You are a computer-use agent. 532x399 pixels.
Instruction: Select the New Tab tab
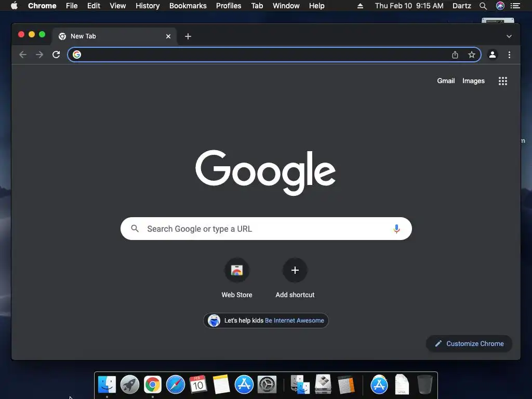click(114, 36)
